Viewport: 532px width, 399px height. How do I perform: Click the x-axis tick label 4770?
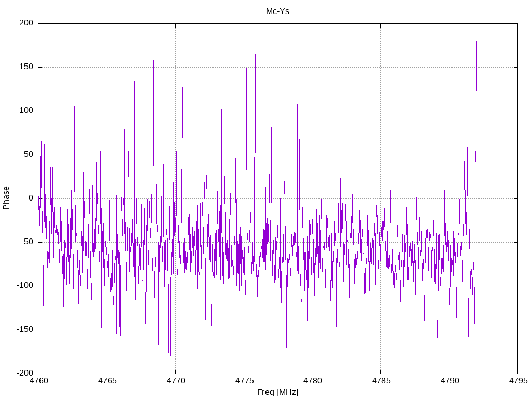click(x=176, y=381)
